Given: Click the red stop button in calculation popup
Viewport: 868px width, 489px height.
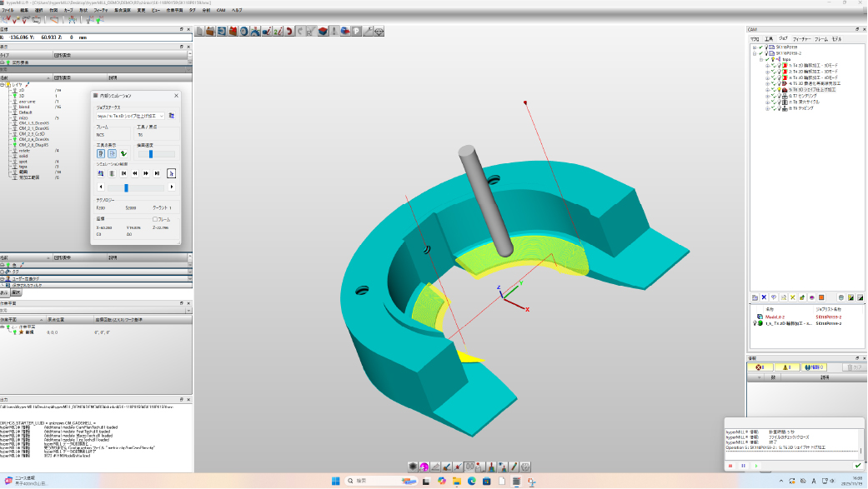Looking at the screenshot, I should pyautogui.click(x=731, y=466).
